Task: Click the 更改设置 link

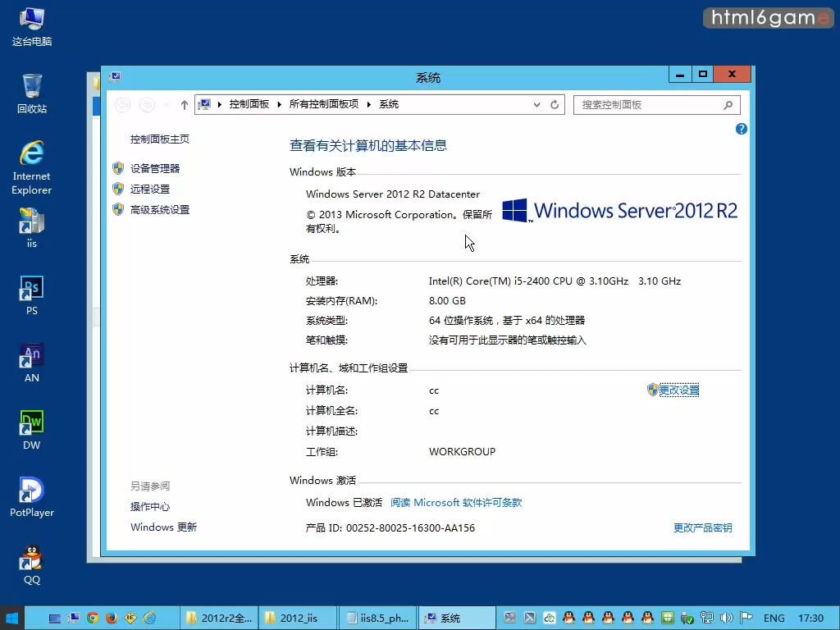Action: click(678, 390)
